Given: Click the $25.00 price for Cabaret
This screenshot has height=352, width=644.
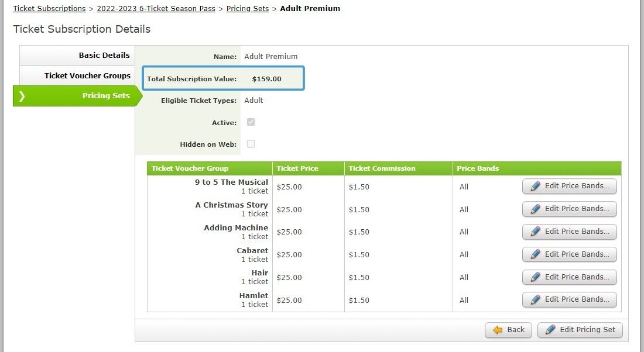Looking at the screenshot, I should [x=289, y=255].
